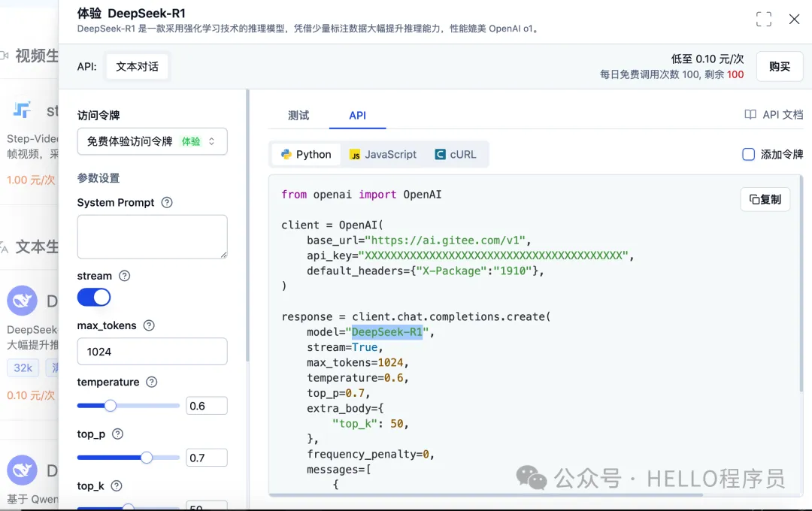The height and width of the screenshot is (511, 812).
Task: Click the 访问令牌 label
Action: [x=98, y=115]
